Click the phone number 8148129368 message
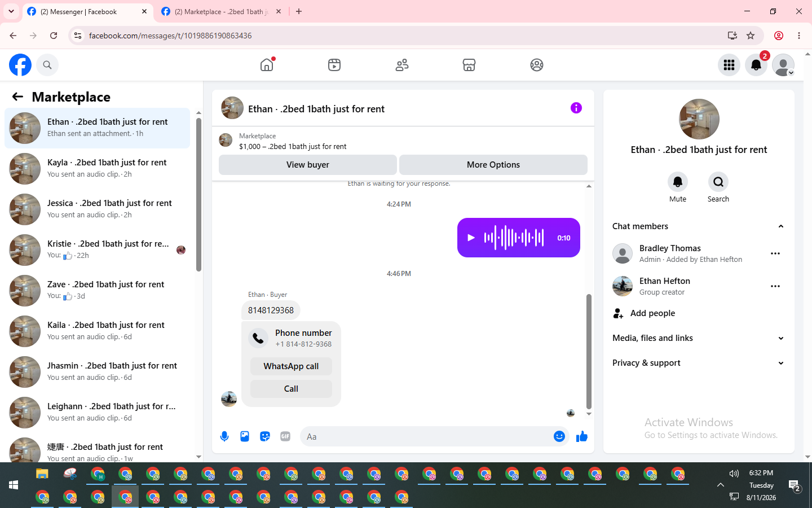The image size is (812, 508). pos(271,310)
